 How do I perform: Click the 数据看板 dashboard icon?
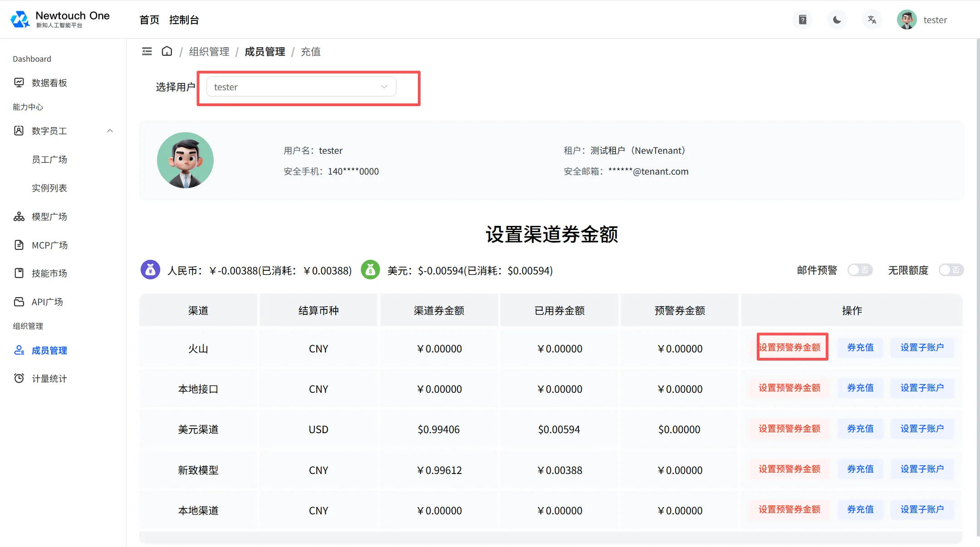click(19, 83)
